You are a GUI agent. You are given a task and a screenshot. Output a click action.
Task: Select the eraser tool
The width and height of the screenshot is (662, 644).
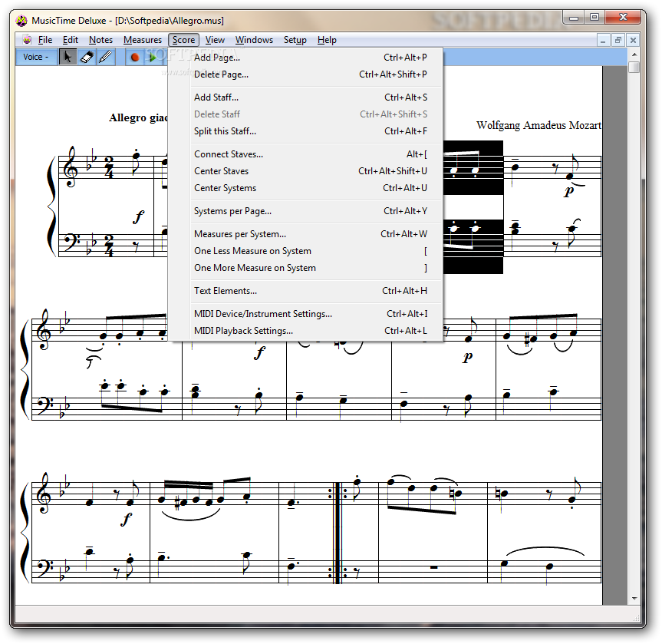[x=87, y=57]
